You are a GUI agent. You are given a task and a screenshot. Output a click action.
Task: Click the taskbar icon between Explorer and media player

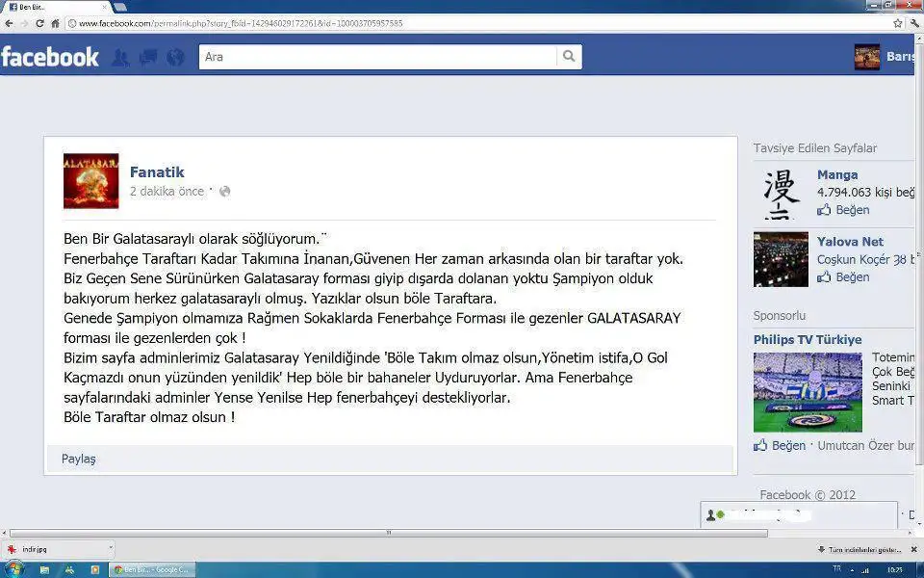69,569
